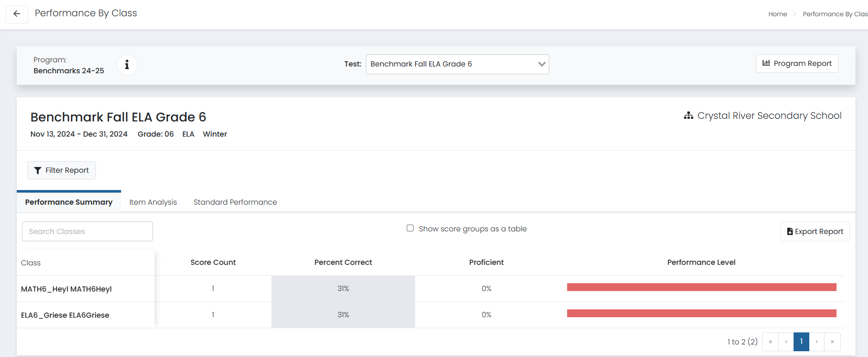The width and height of the screenshot is (868, 357).
Task: Open the Filter Report options
Action: coord(61,170)
